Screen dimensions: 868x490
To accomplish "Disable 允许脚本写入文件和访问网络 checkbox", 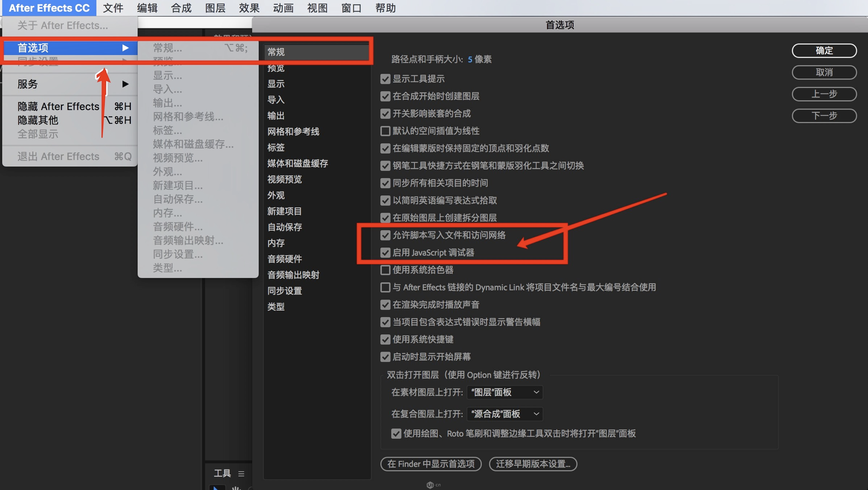I will 385,235.
